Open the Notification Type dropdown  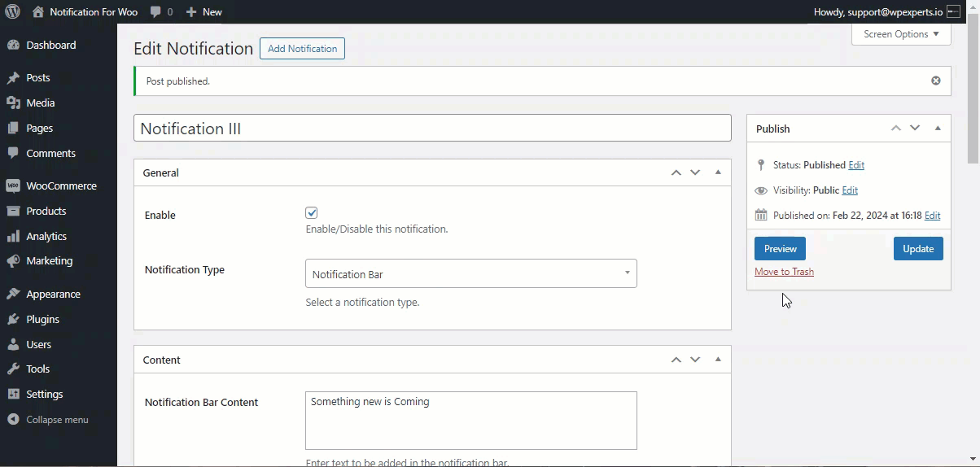click(470, 273)
